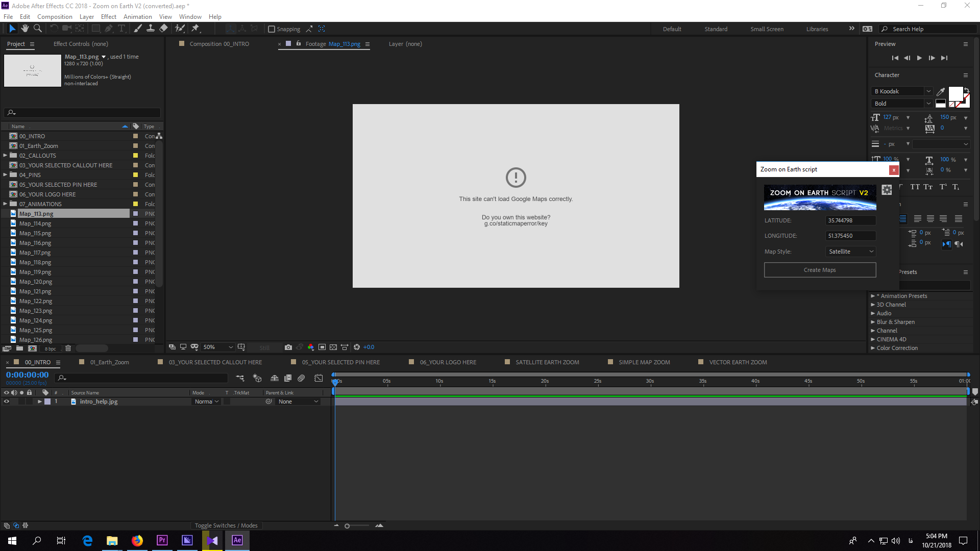Open Map Style dropdown in script panel
Viewport: 980px width, 551px height.
tap(850, 252)
